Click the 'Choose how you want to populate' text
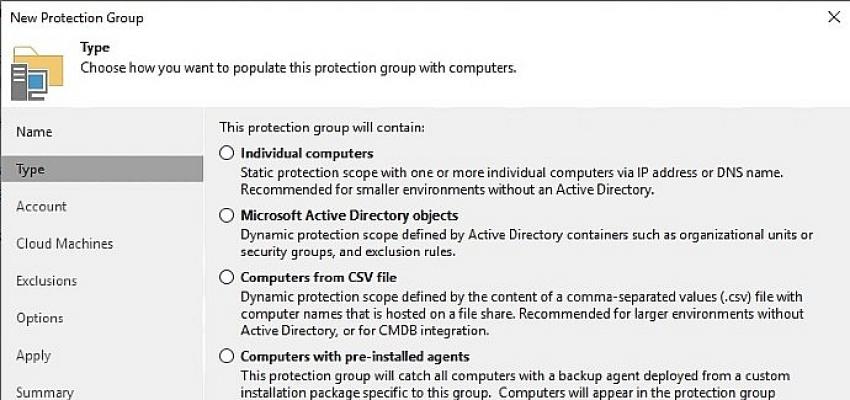 pos(298,69)
